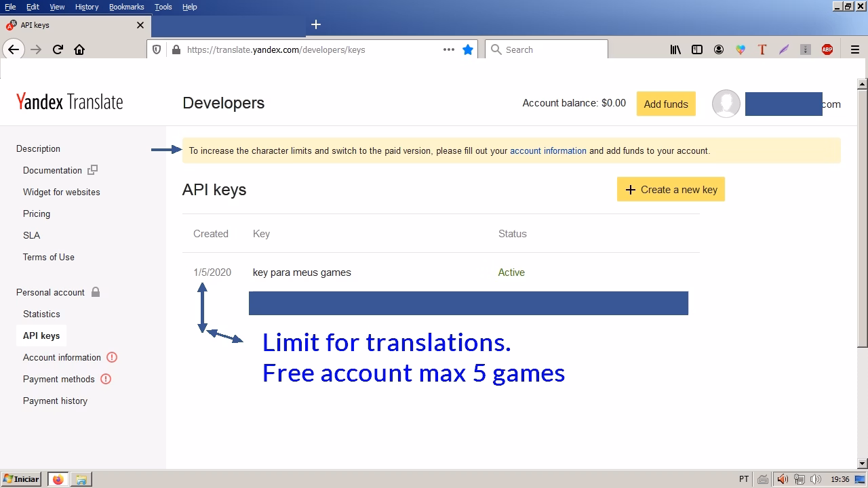The image size is (868, 488).
Task: Go forward using the browser forward arrow
Action: coord(36,49)
